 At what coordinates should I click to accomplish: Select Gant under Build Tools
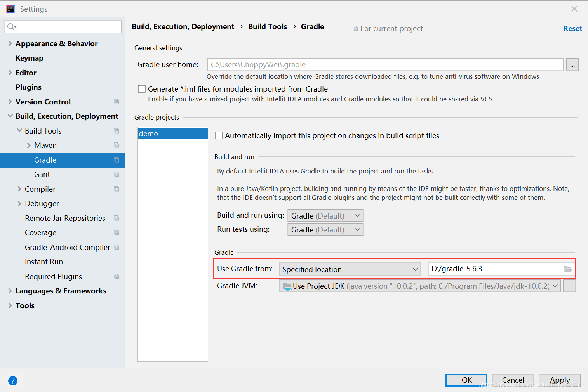tap(42, 174)
